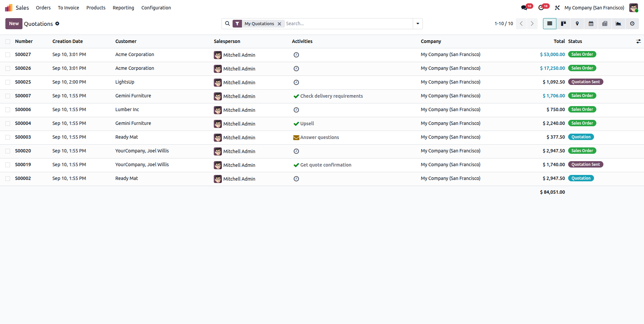Select the checkbox for S00007
Viewport: 644px width, 324px height.
point(8,96)
